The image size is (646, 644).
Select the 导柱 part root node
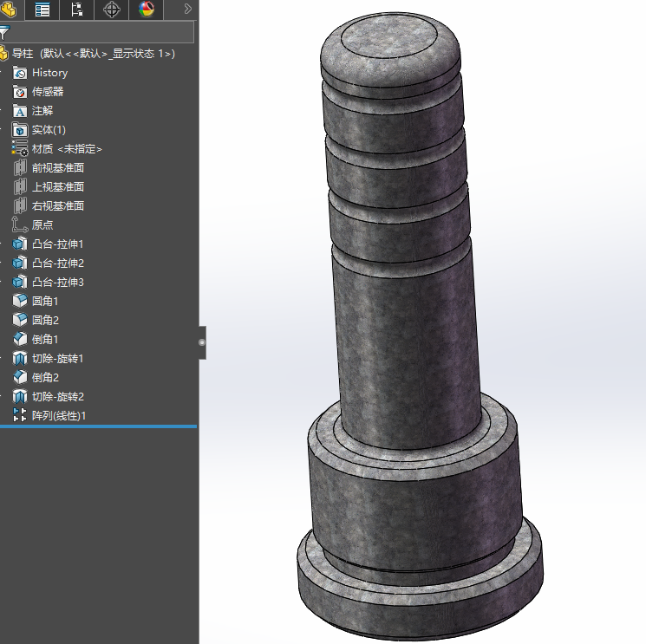pos(93,54)
